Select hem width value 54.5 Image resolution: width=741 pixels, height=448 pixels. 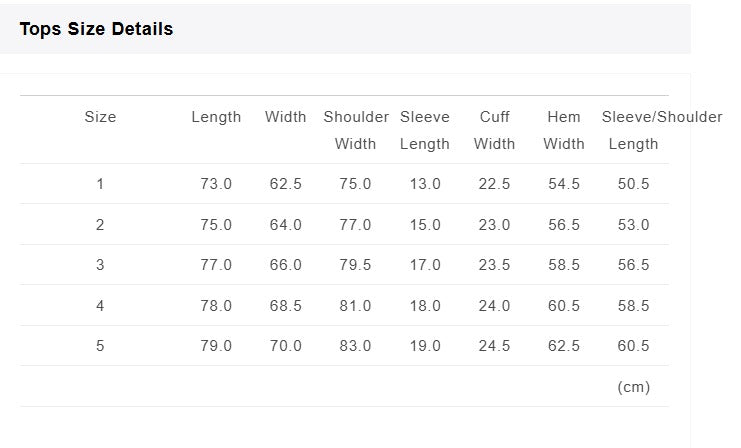[x=564, y=184]
